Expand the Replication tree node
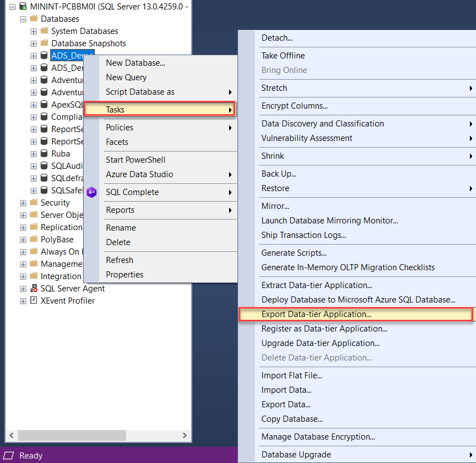 (x=22, y=227)
